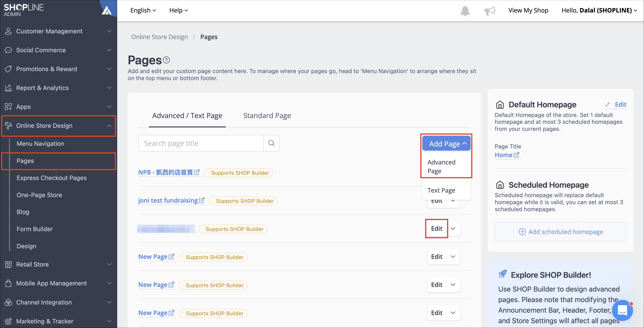Select the Advanced / Text Page tab
The width and height of the screenshot is (644, 328).
(x=187, y=115)
